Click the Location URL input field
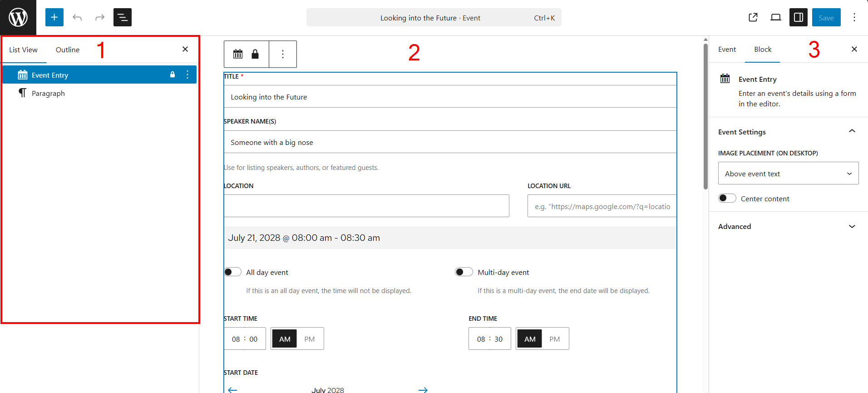Screen dimensions: 868x393 pyautogui.click(x=602, y=206)
